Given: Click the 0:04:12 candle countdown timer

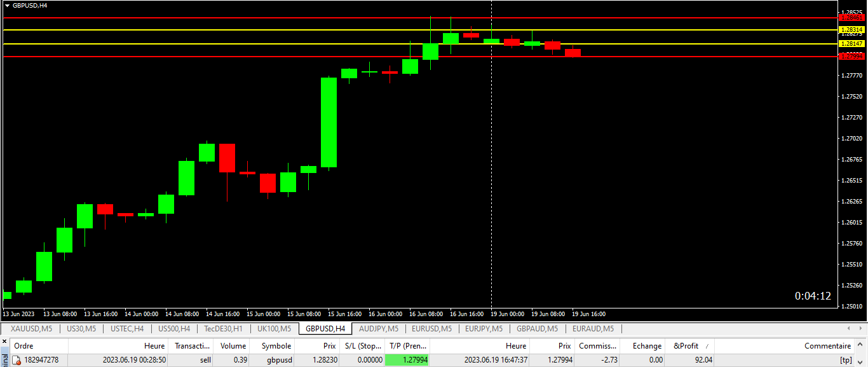Looking at the screenshot, I should tap(813, 296).
